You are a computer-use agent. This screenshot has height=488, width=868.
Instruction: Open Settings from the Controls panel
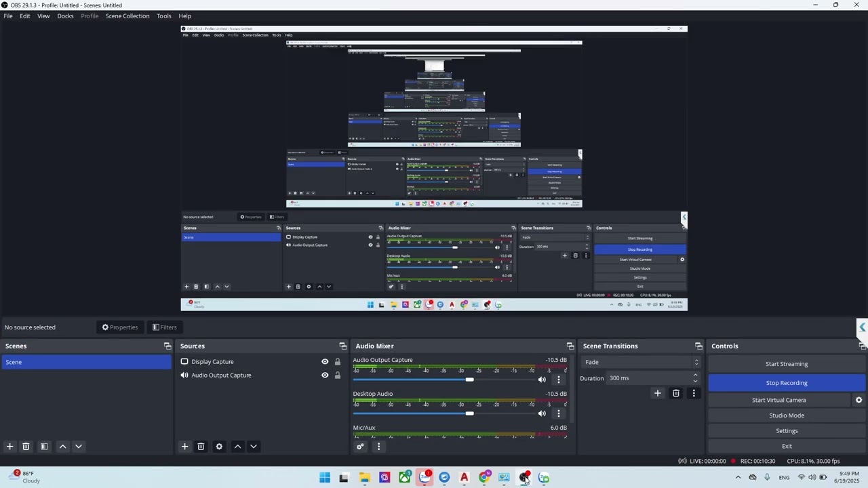[787, 431]
